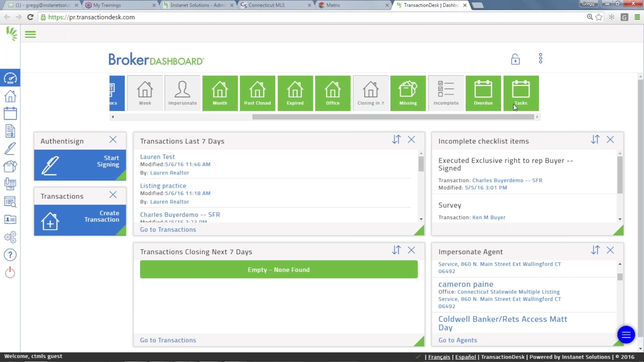Close Incomplete checklist items widget

(x=610, y=139)
